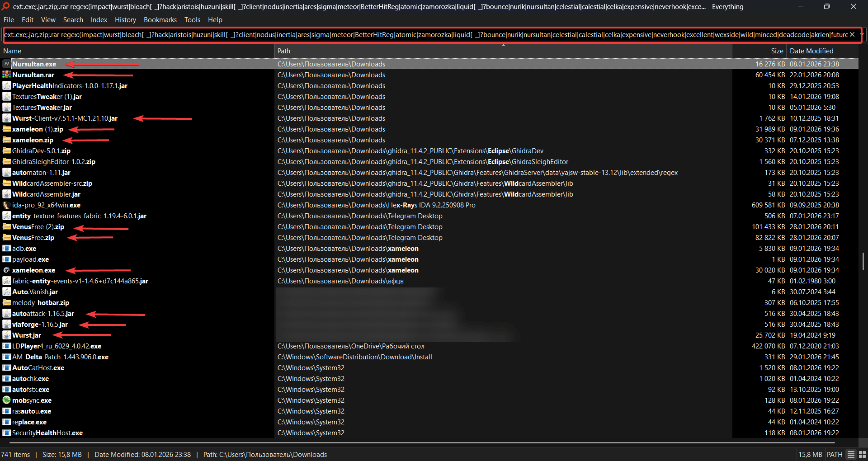Image resolution: width=868 pixels, height=461 pixels.
Task: Click the Wurst-Client jar file icon
Action: tap(7, 118)
